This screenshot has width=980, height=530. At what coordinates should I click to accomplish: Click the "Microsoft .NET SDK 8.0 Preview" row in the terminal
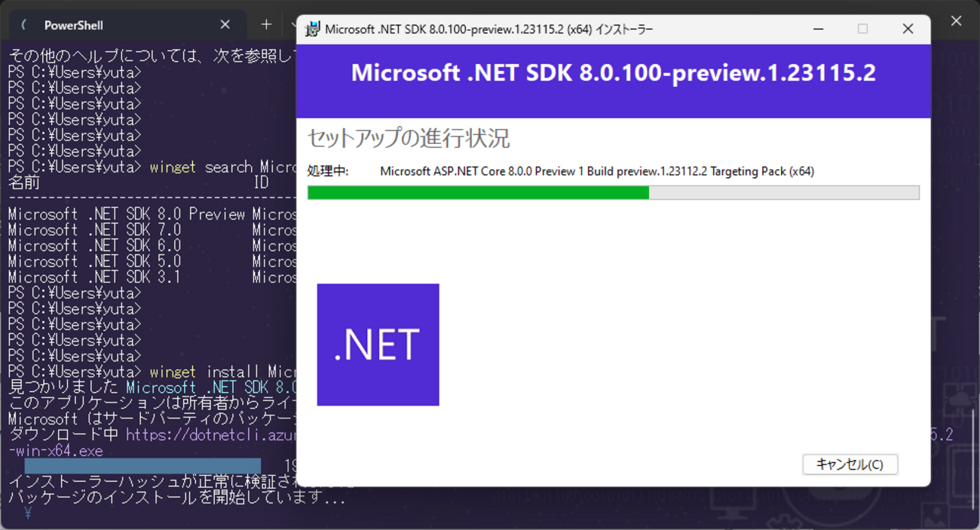coord(152,214)
